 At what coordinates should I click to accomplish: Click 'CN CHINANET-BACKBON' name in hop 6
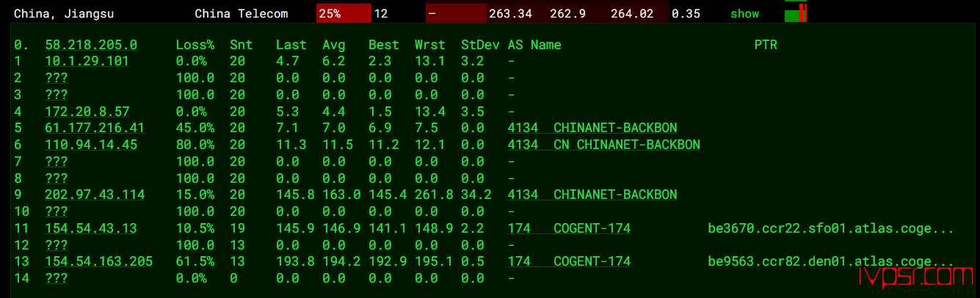point(627,145)
